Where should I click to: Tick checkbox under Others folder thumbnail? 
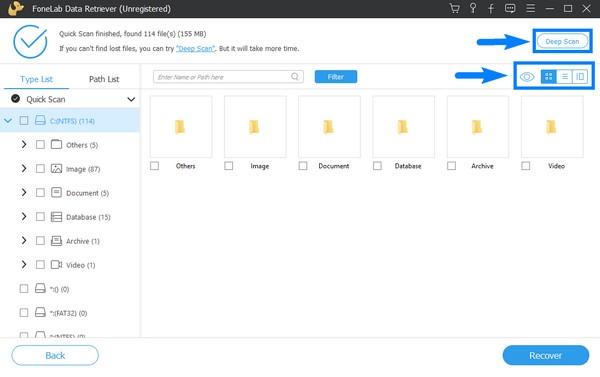pos(154,166)
